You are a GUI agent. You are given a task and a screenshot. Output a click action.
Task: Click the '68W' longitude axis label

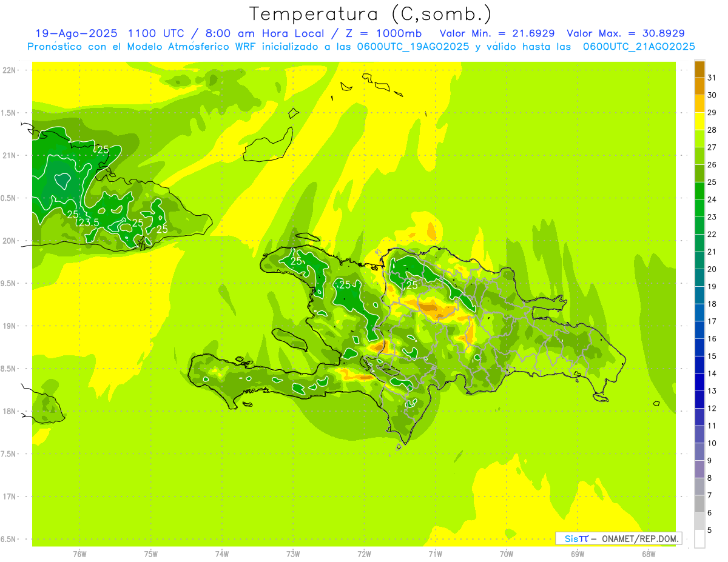pos(649,554)
